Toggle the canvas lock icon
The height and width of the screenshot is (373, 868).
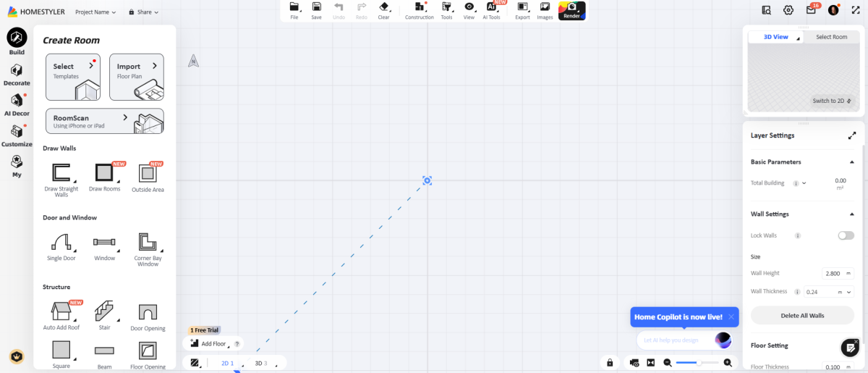[610, 362]
